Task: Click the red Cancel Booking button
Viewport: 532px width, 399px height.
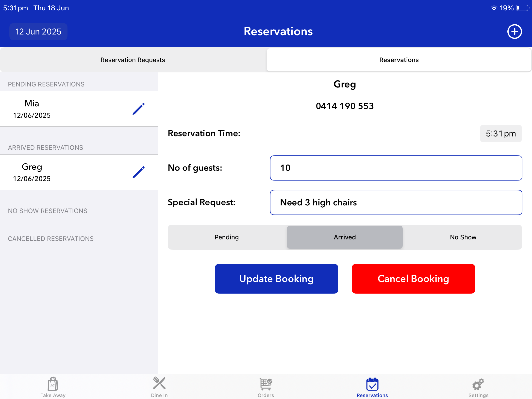Action: [x=413, y=279]
